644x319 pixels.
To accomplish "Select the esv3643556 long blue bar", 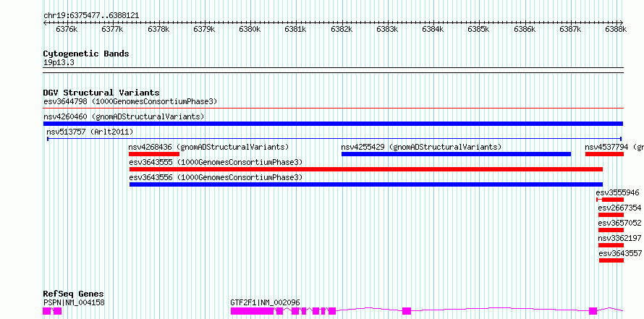I will [366, 184].
